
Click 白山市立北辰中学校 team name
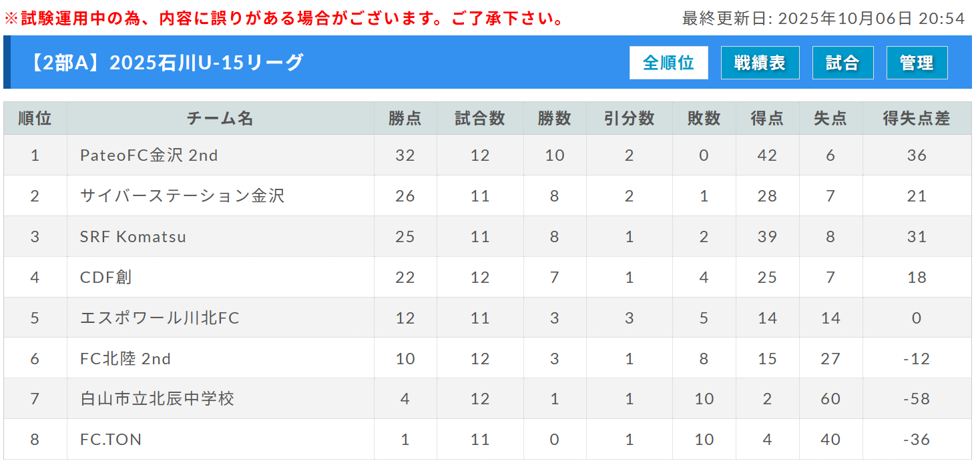click(x=157, y=399)
